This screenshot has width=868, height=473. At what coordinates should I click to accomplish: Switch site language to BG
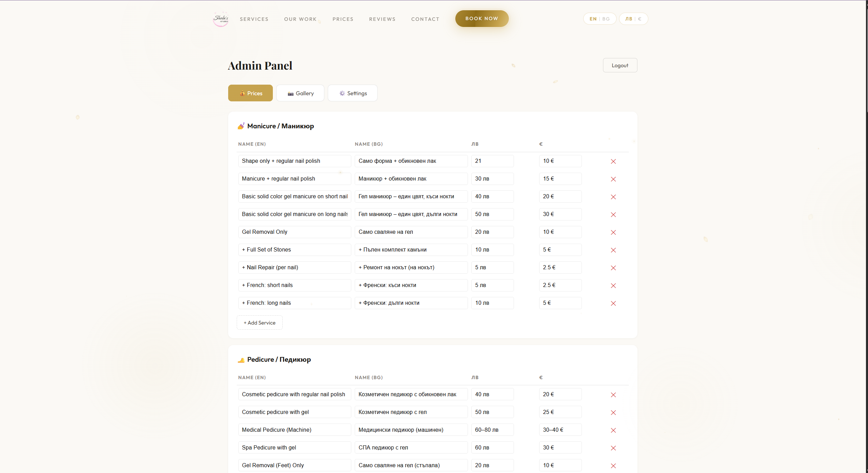(x=606, y=19)
